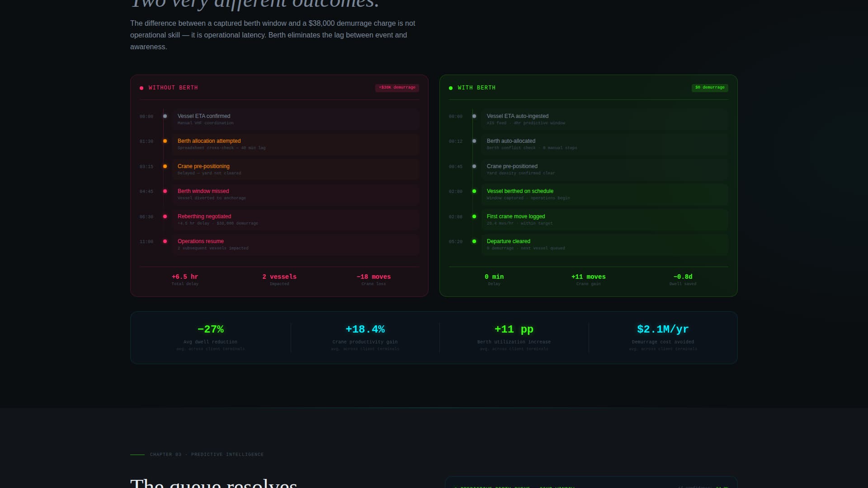Click the +11 moves crane gain stat
868x488 pixels.
click(x=589, y=277)
